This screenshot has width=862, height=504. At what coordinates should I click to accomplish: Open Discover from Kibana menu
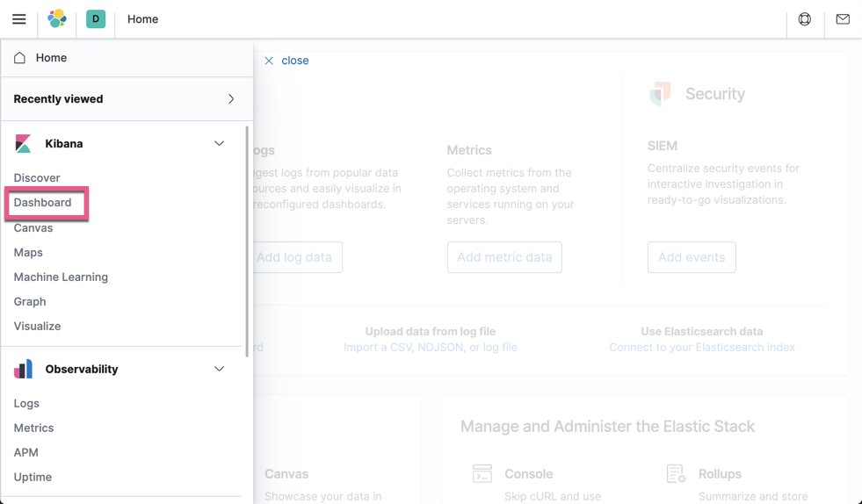pos(37,177)
